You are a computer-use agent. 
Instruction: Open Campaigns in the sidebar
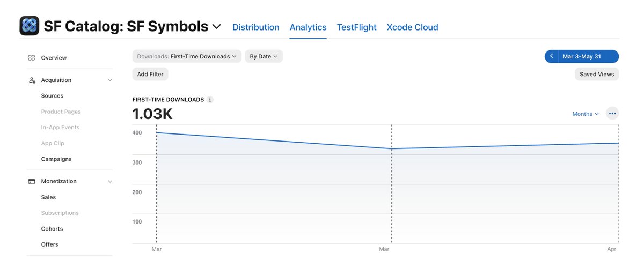click(56, 159)
